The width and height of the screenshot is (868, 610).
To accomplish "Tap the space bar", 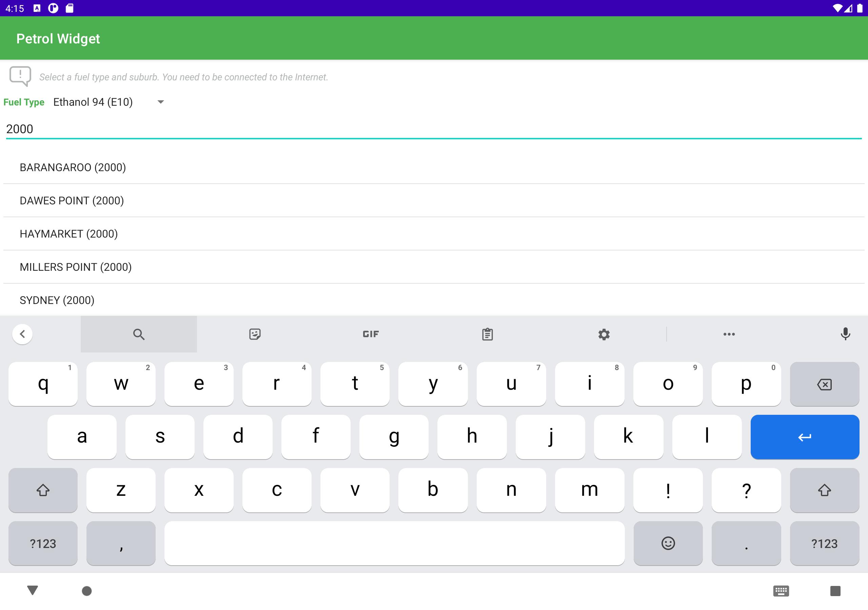I will coord(394,544).
